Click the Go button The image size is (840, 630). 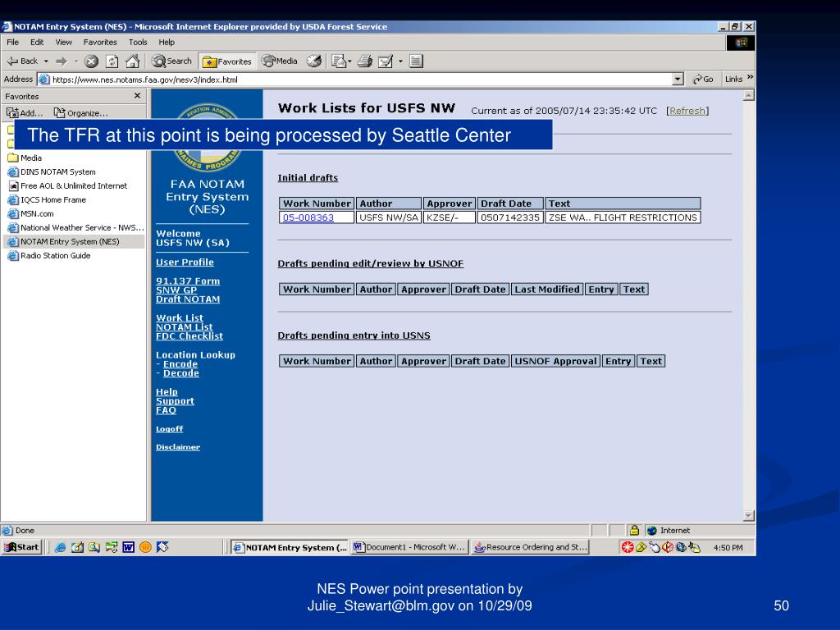tap(703, 80)
